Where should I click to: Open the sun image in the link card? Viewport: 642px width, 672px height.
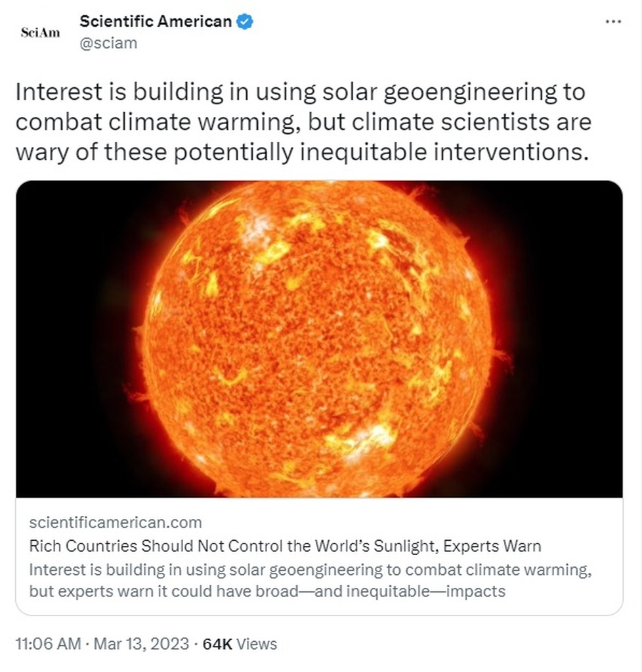pos(319,339)
